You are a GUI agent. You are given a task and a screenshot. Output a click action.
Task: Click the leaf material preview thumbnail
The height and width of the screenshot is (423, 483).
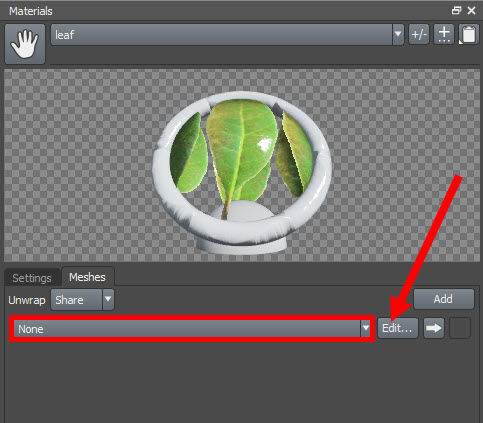[242, 166]
